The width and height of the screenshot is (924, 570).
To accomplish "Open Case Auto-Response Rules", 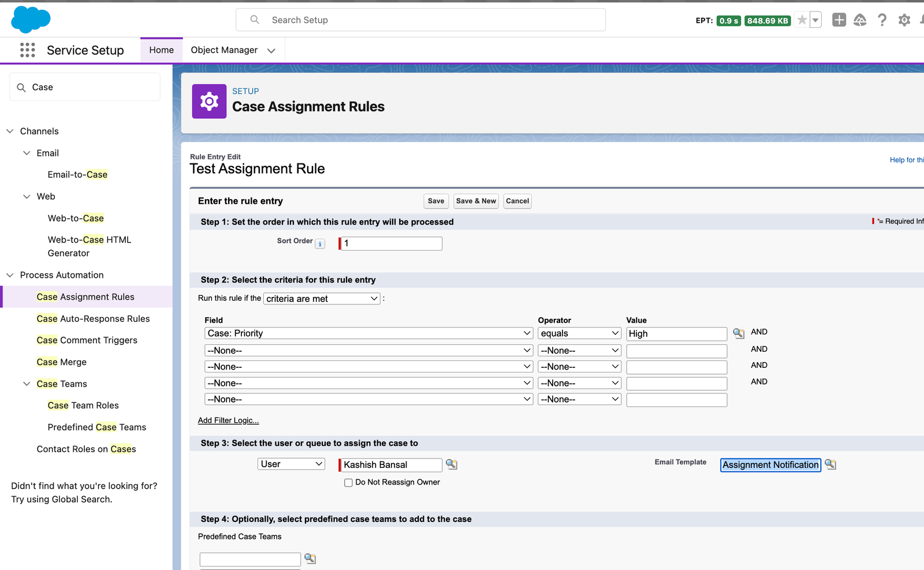I will 93,319.
